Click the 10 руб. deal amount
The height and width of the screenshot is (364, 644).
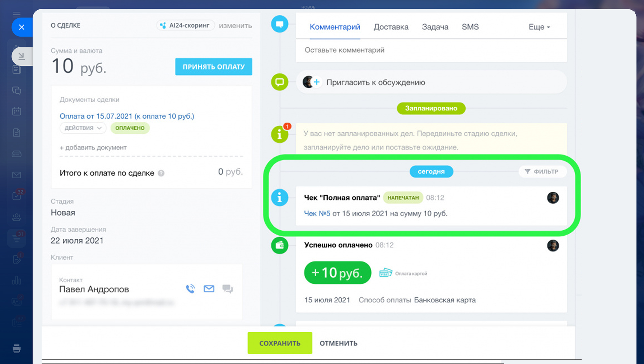pos(79,66)
